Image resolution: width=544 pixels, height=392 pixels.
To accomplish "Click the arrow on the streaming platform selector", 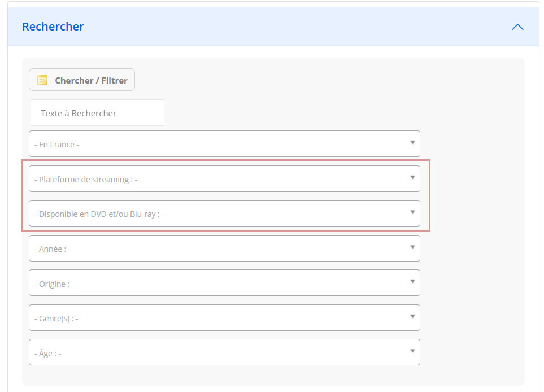I will click(413, 178).
